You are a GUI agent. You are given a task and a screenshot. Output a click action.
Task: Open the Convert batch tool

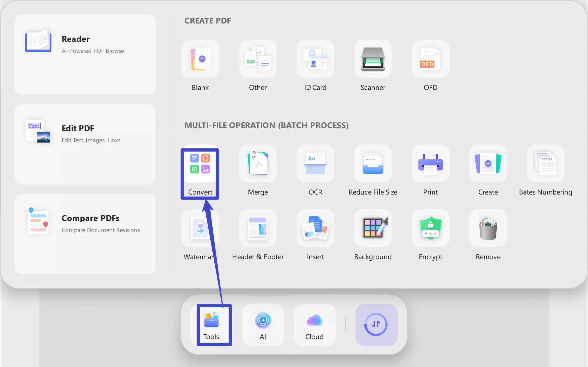pos(200,164)
